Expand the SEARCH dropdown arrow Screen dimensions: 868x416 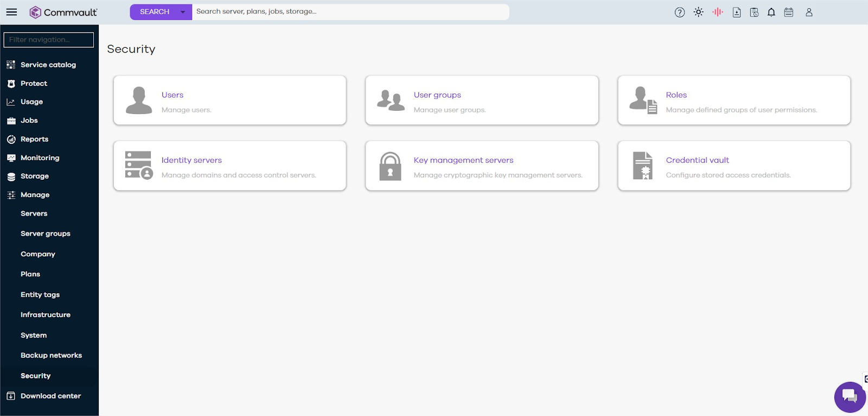click(x=183, y=12)
